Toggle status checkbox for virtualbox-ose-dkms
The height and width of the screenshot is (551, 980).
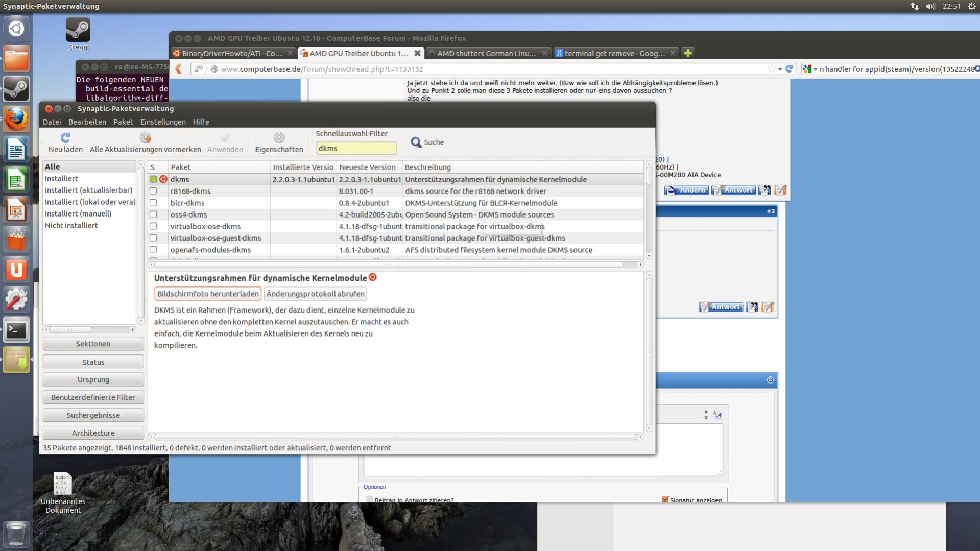pos(153,226)
